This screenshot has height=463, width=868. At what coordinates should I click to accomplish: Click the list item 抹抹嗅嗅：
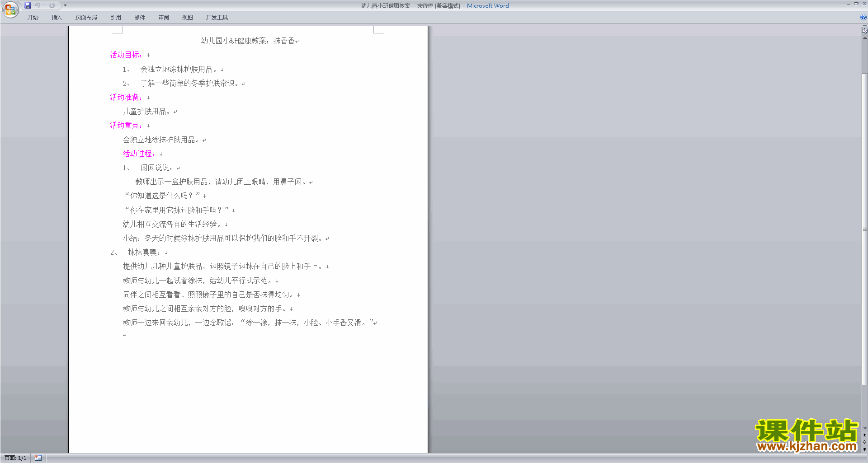click(144, 253)
